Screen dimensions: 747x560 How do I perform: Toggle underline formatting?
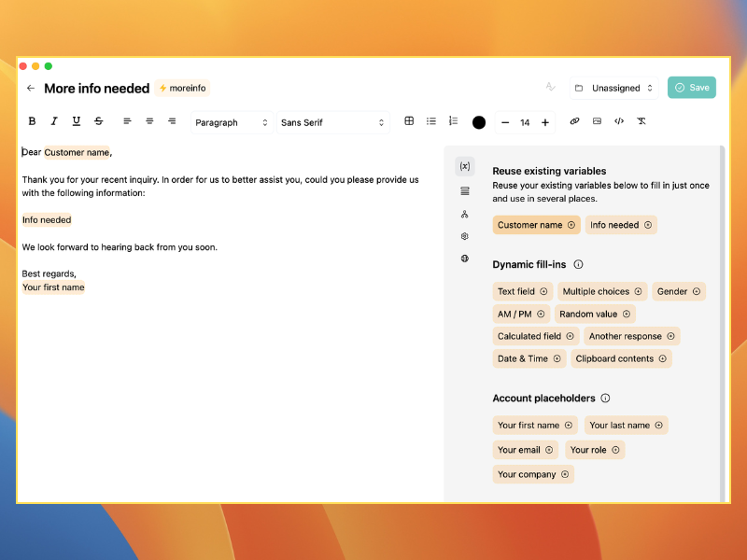pyautogui.click(x=77, y=121)
